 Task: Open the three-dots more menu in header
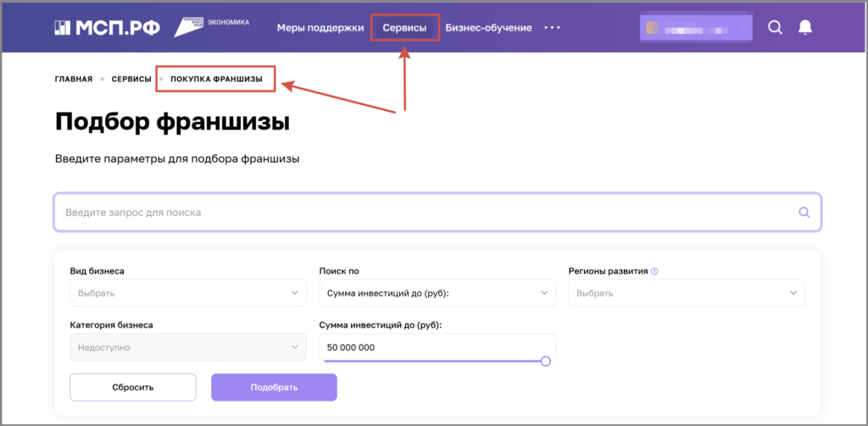(553, 27)
